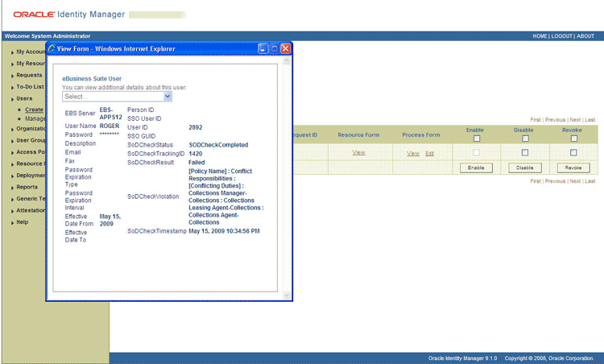Viewport: 604px width, 364px height.
Task: Go to HOME in top navigation
Action: point(540,35)
